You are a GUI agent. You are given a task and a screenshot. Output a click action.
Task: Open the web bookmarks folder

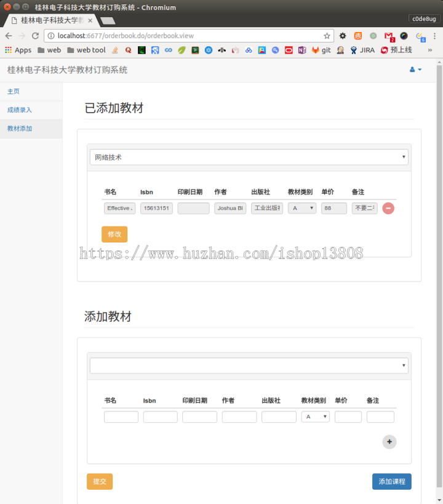point(49,50)
